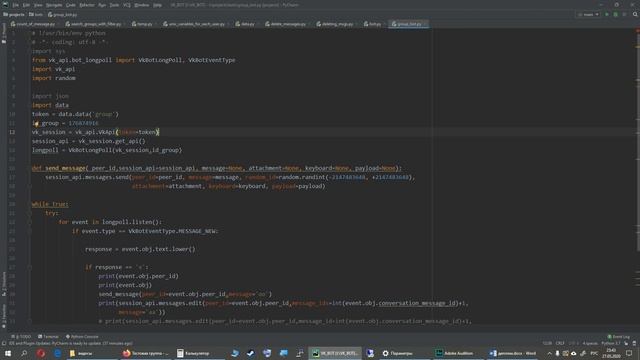Click the CRLF line separator in status bar
The image size is (640, 360).
pyautogui.click(x=560, y=343)
